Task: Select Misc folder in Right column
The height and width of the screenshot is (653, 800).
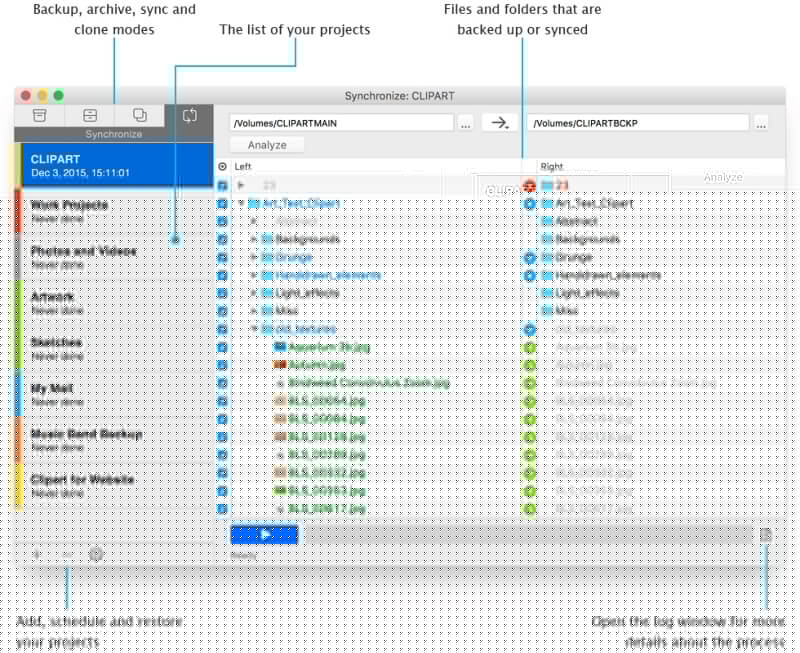Action: pos(566,311)
